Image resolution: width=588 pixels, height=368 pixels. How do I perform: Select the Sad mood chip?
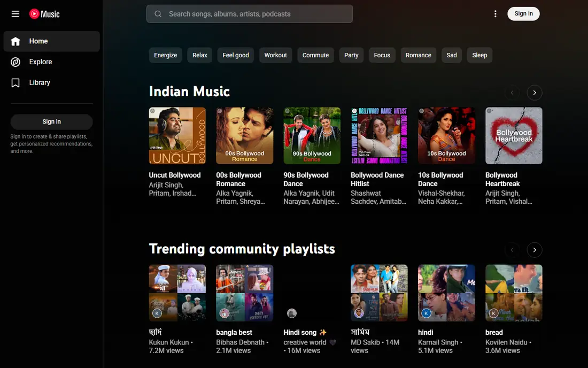pos(452,55)
